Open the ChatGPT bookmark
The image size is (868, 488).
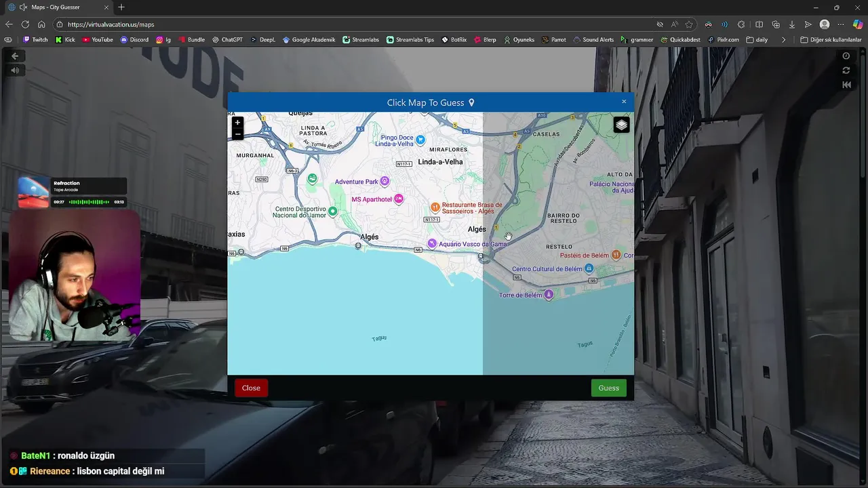[x=227, y=39]
